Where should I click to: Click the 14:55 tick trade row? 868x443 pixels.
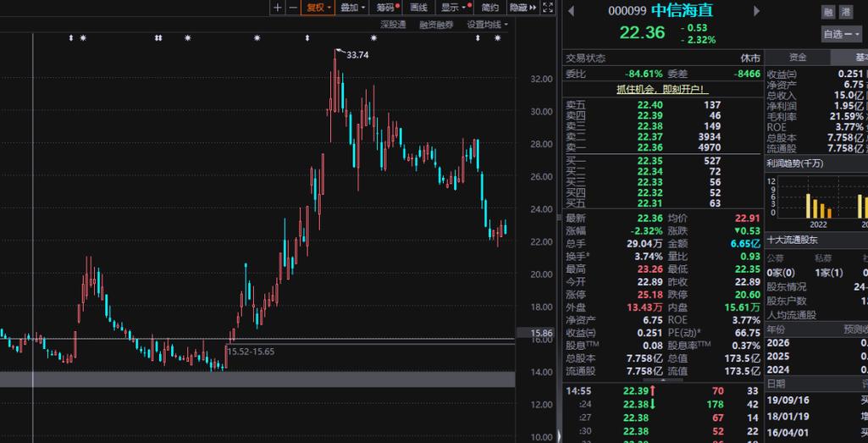[x=662, y=391]
